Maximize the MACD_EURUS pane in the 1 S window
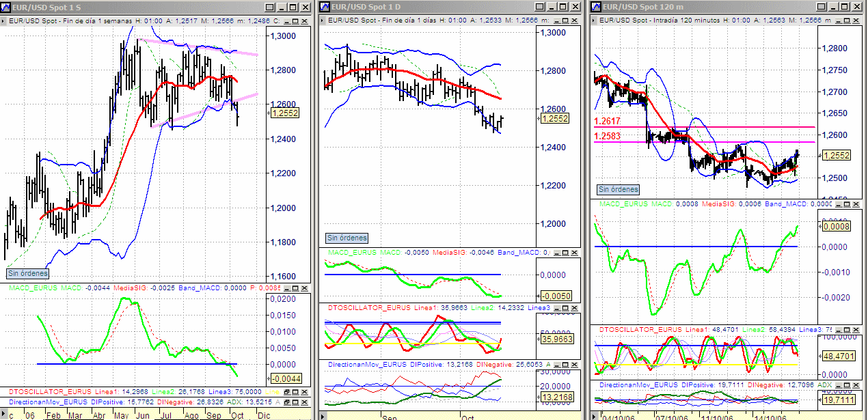 (295, 288)
